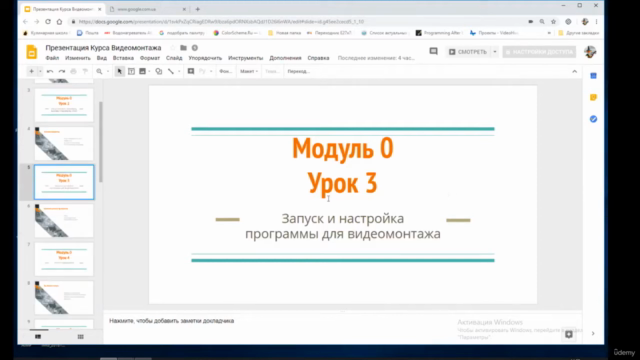The width and height of the screenshot is (640, 360).
Task: Open the Файл menu
Action: click(x=52, y=58)
